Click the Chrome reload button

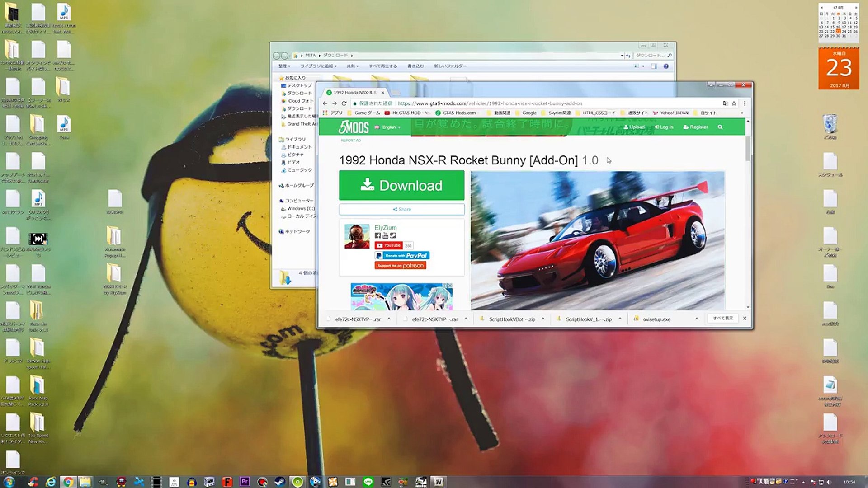[x=344, y=103]
